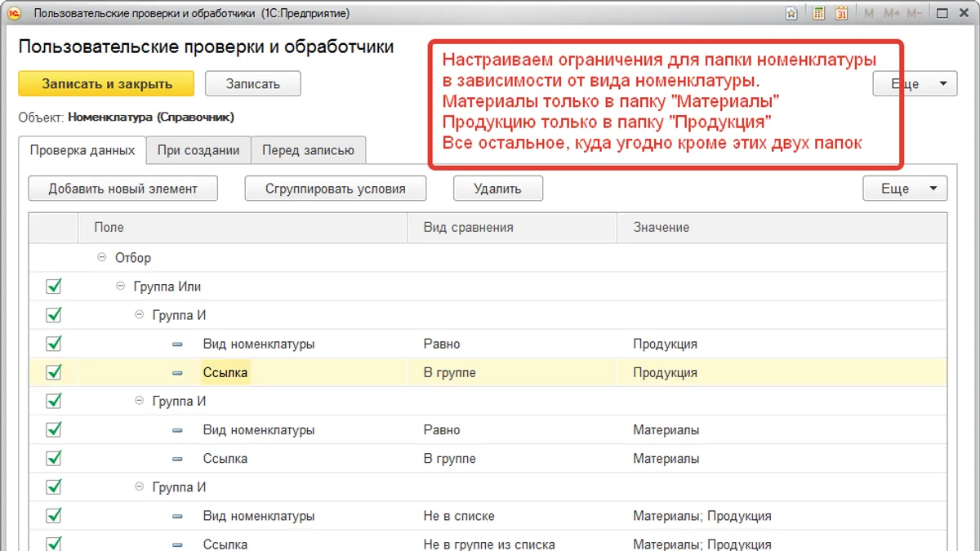980x551 pixels.
Task: Collapse the Отбор root node
Action: coord(102,257)
